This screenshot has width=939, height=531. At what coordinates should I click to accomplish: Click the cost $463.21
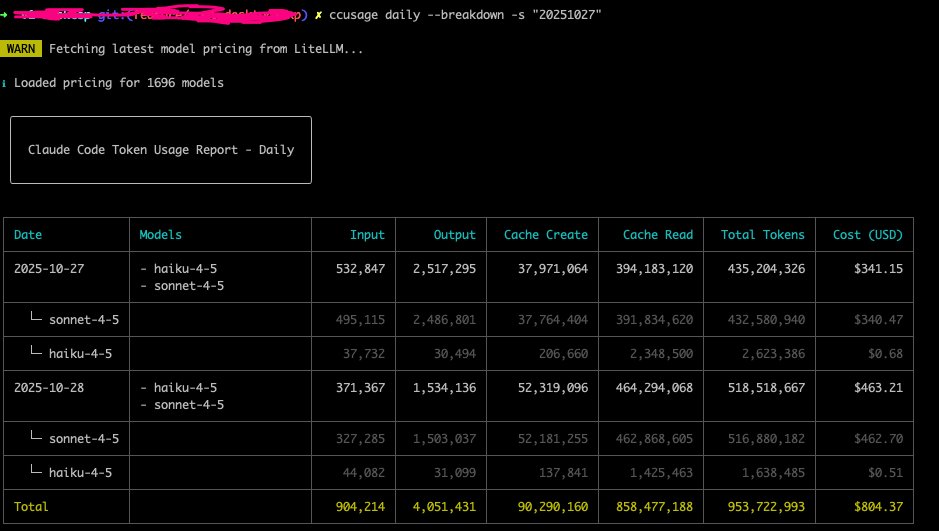[879, 388]
